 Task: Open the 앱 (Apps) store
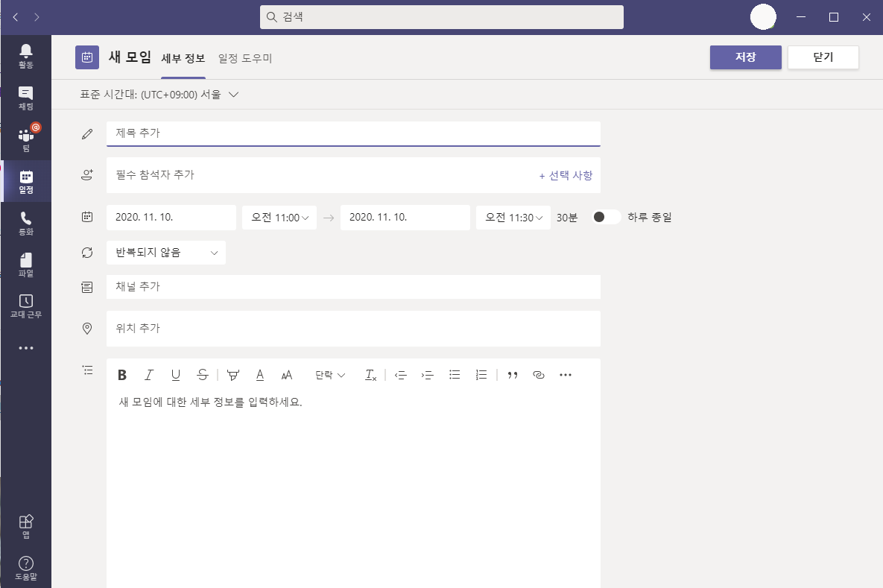(x=26, y=527)
